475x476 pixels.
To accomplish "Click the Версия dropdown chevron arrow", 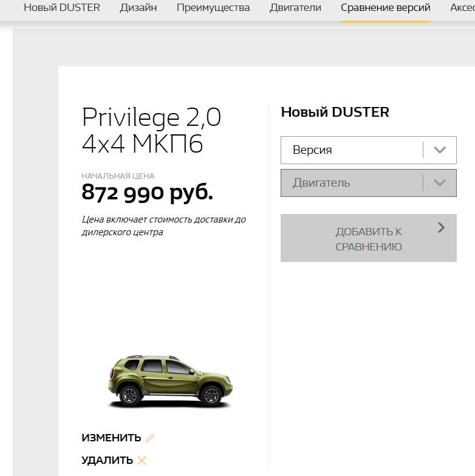I will [440, 150].
